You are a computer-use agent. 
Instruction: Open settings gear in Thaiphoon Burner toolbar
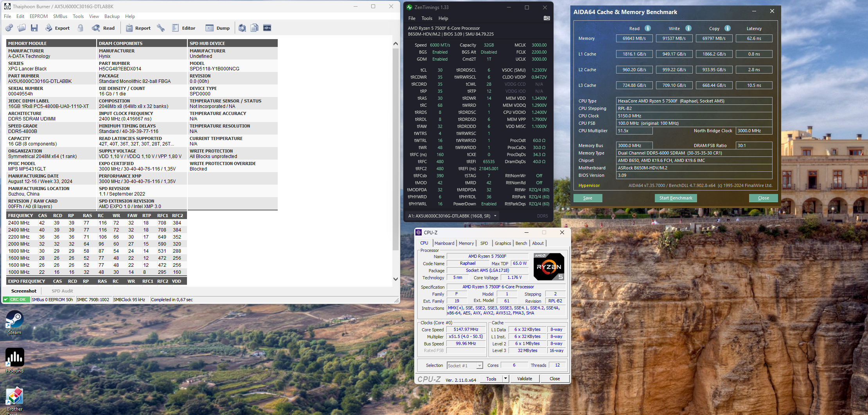pos(9,28)
